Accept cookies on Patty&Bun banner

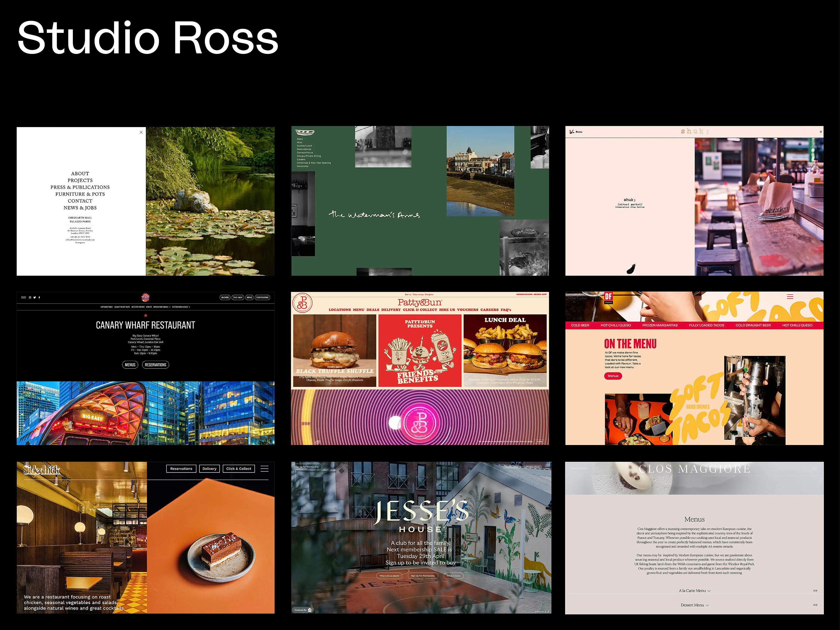539,442
